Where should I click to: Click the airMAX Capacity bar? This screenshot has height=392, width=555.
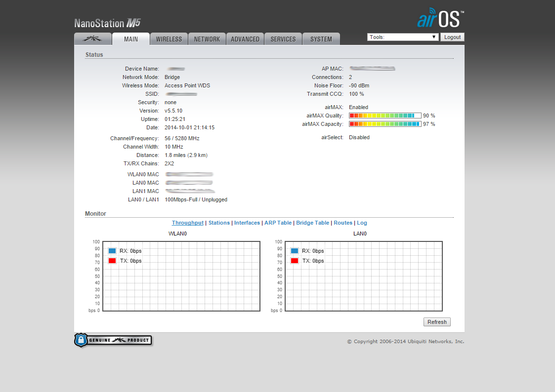tap(385, 124)
